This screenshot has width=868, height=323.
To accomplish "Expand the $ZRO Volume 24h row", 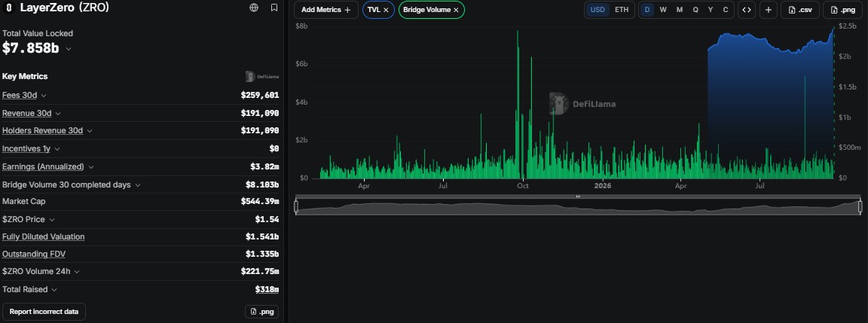I will click(77, 272).
